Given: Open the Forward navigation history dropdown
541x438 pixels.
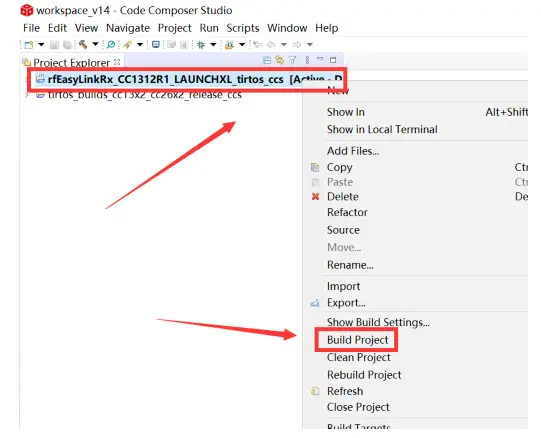Looking at the screenshot, I should point(310,45).
